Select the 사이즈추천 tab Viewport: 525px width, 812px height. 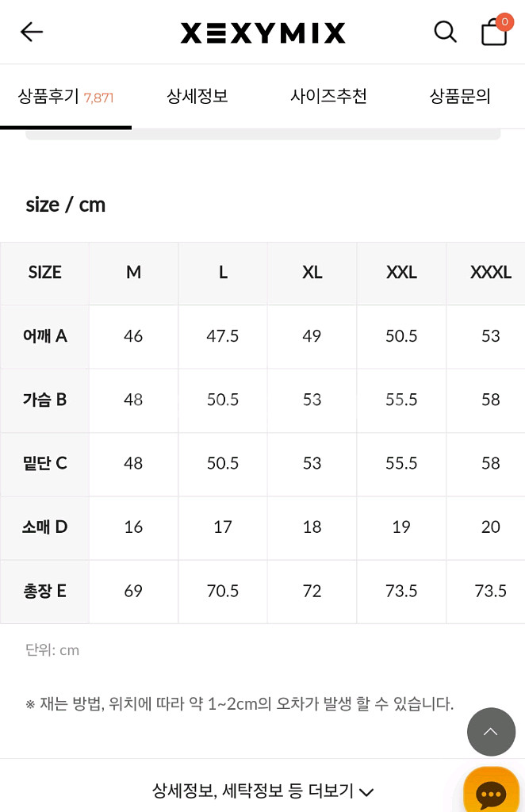point(328,97)
